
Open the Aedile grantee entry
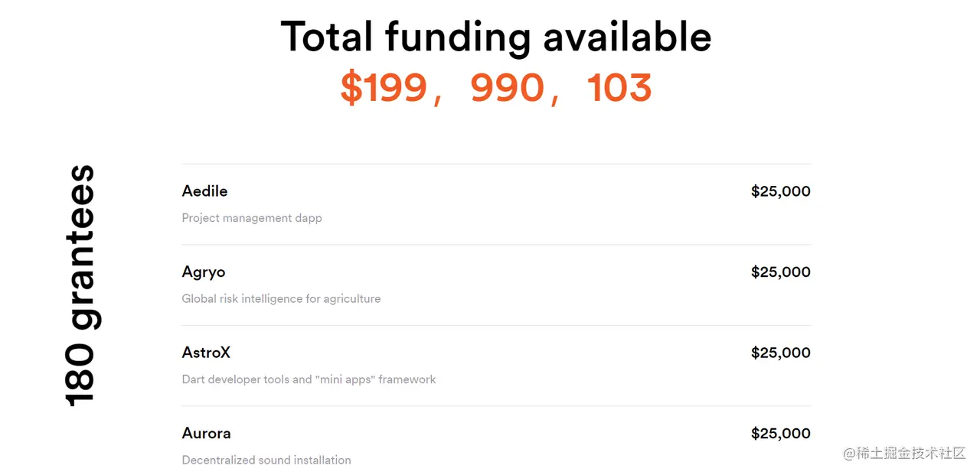(204, 191)
